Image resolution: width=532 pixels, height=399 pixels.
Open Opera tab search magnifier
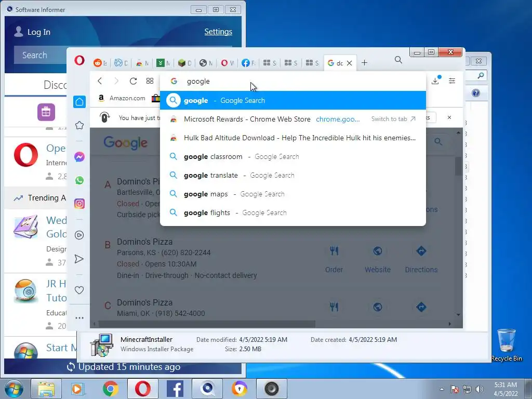[x=398, y=60]
